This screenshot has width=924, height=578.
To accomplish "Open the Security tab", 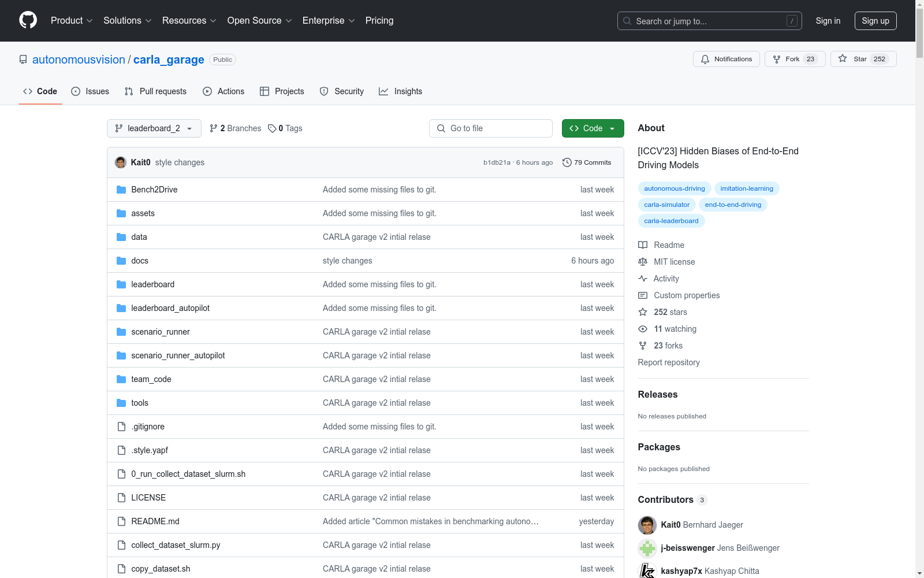I will 342,91.
